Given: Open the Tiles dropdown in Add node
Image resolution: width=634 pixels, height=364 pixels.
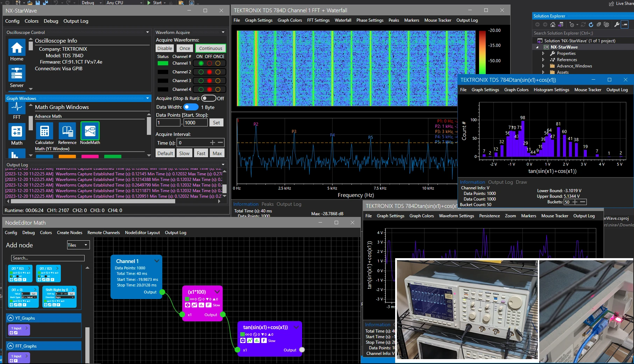Looking at the screenshot, I should pyautogui.click(x=78, y=245).
